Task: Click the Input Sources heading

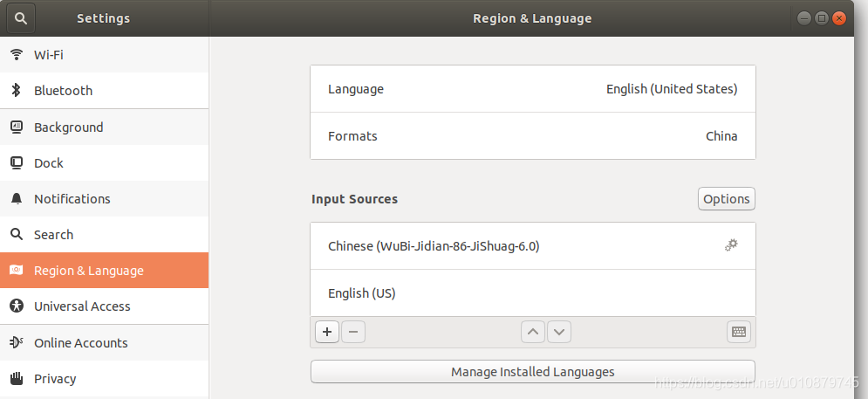Action: tap(354, 199)
